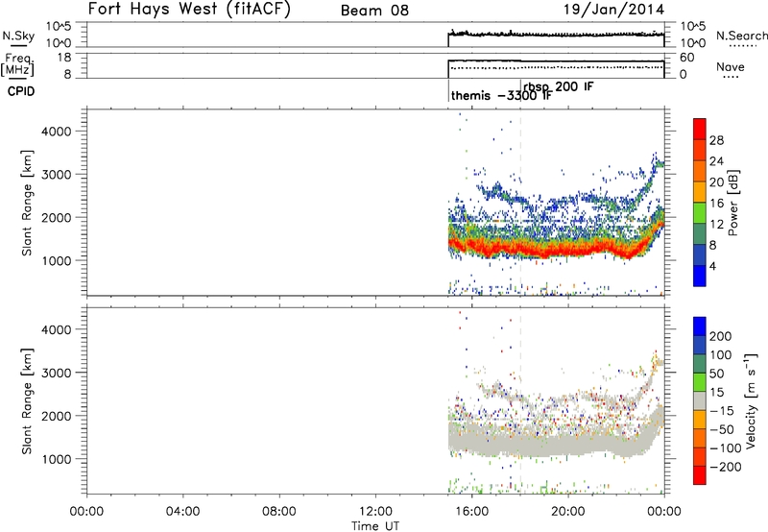
Task: Click the frequency trace in Freq. panel
Action: point(556,61)
